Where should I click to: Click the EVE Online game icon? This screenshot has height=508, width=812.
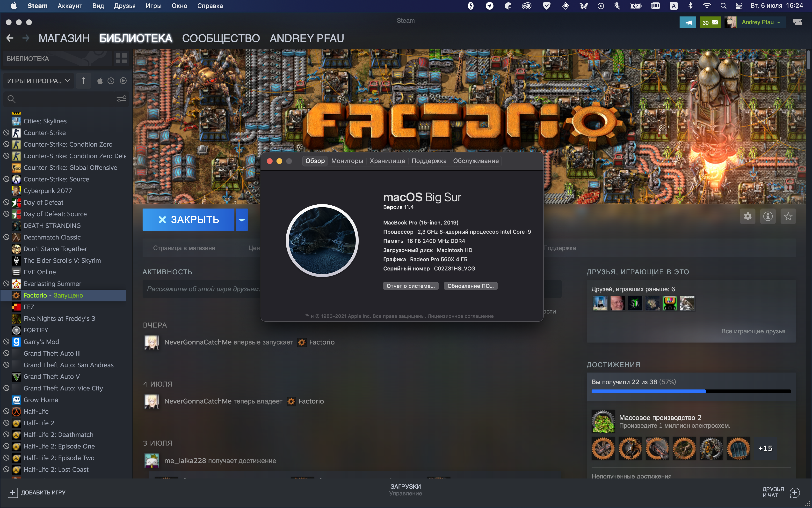(16, 272)
